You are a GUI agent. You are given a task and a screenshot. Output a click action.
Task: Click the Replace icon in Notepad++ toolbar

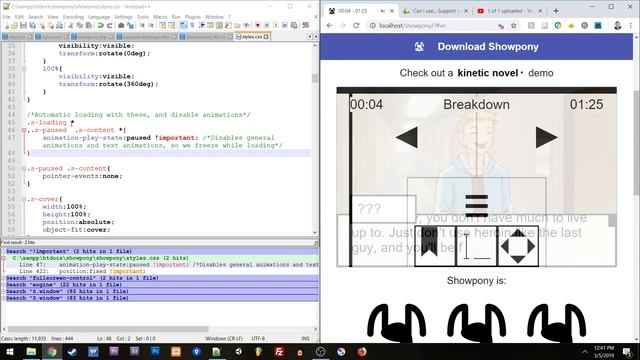(130, 25)
